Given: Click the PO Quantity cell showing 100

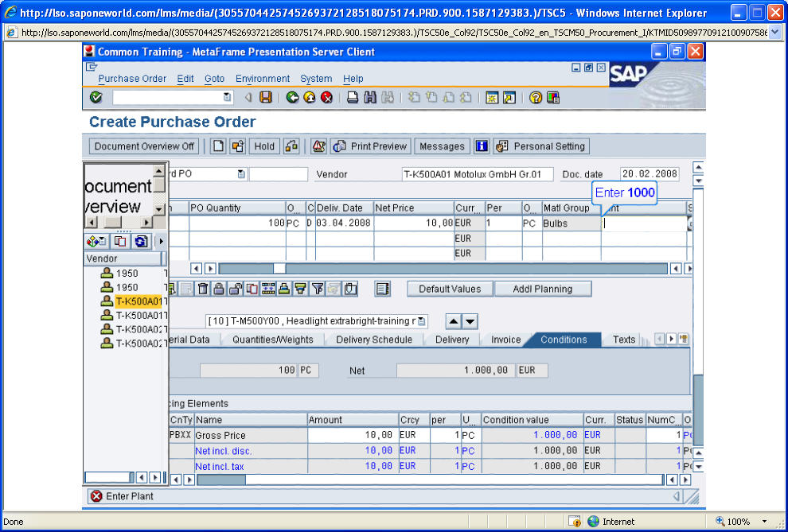Looking at the screenshot, I should point(237,223).
